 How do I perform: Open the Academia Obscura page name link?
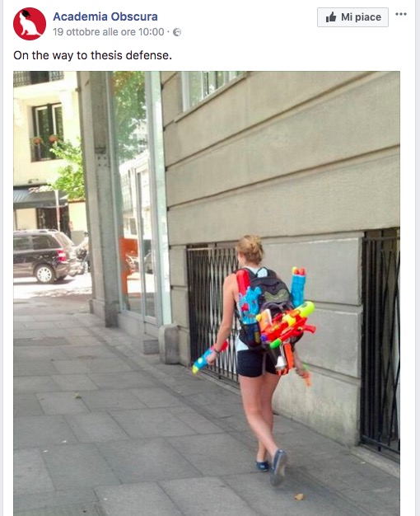pos(105,16)
